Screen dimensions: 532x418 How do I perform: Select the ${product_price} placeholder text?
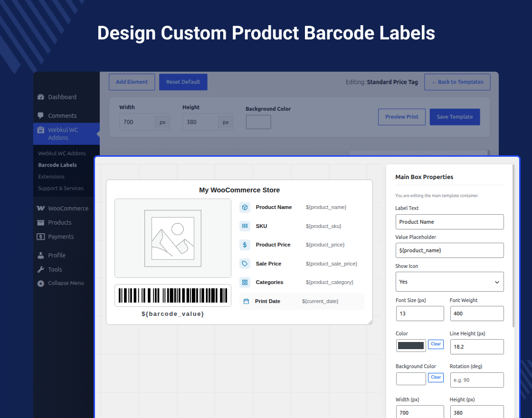pos(325,245)
